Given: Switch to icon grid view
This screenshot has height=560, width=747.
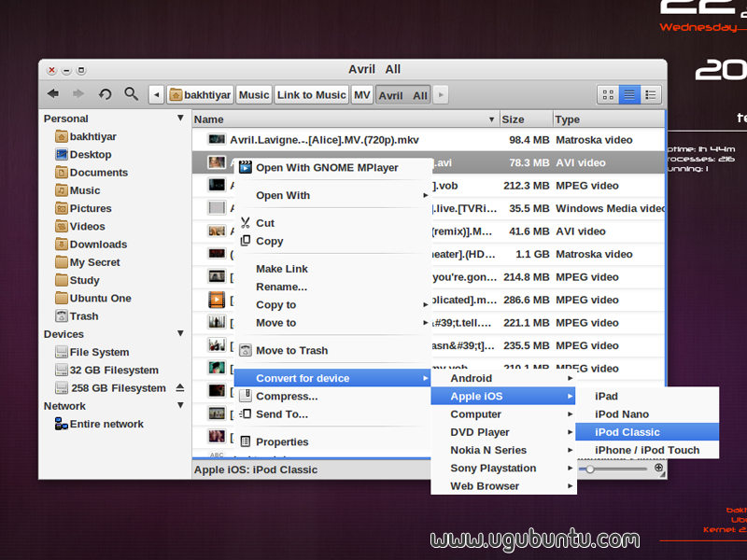Looking at the screenshot, I should click(608, 95).
